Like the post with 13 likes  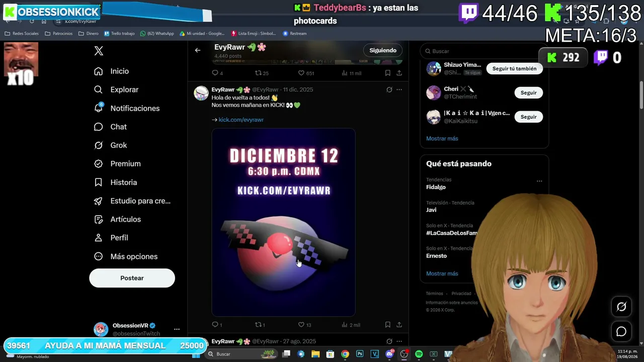(305, 325)
